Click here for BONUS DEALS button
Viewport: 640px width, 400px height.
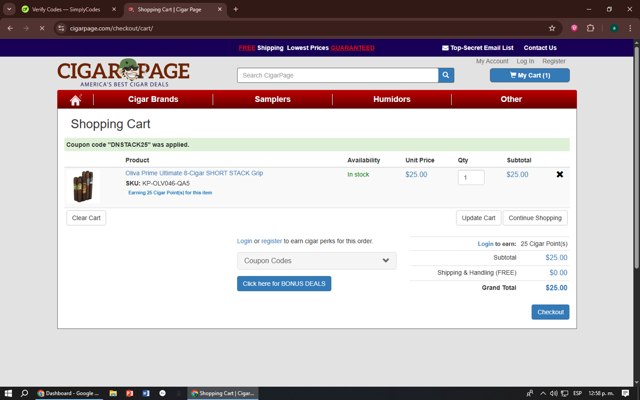tap(284, 284)
